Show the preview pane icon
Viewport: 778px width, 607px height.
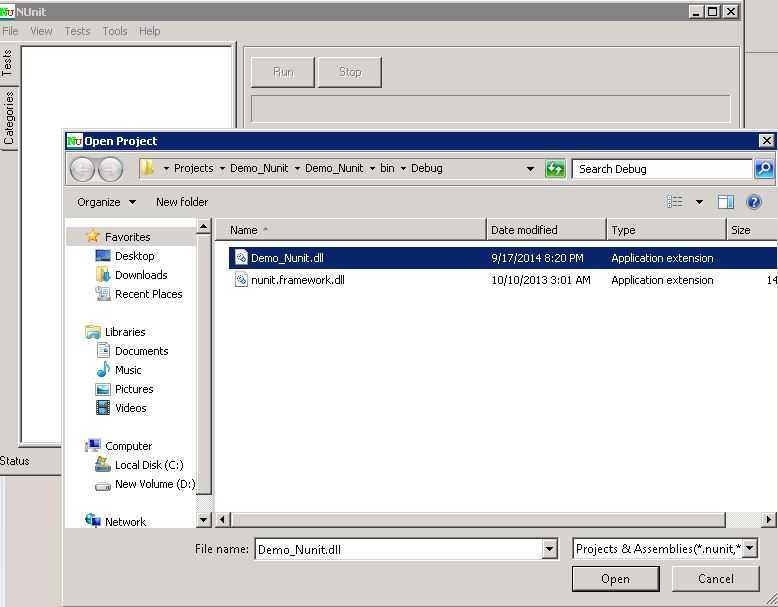pos(726,202)
